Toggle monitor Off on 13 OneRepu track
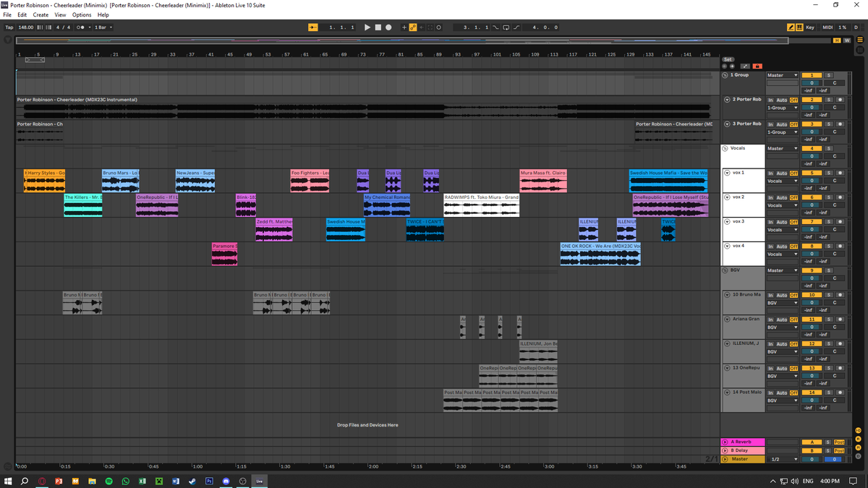The width and height of the screenshot is (868, 488). [793, 368]
